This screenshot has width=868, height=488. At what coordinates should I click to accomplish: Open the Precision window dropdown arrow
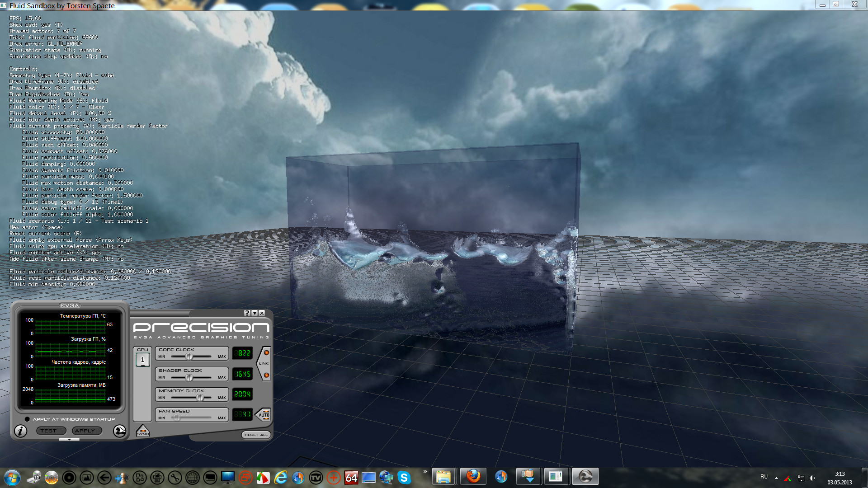(255, 313)
